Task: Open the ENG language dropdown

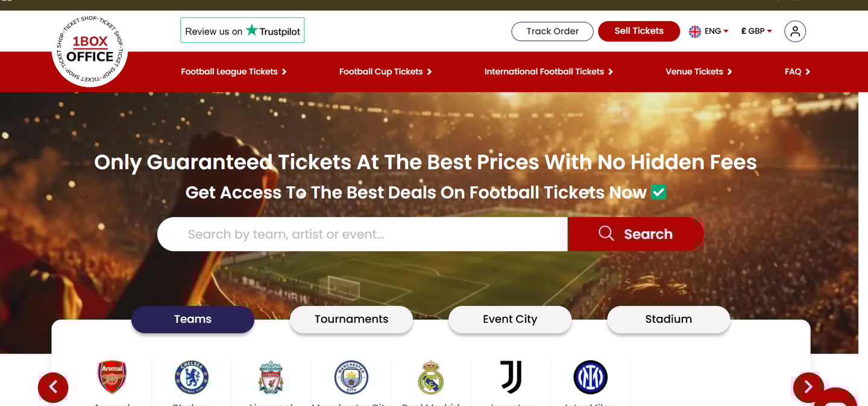Action: click(709, 31)
